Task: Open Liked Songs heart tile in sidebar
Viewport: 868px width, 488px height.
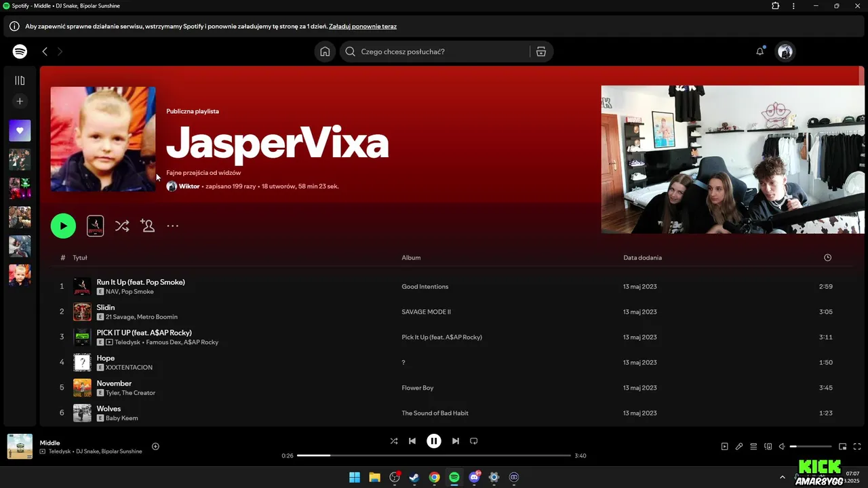Action: click(x=20, y=131)
